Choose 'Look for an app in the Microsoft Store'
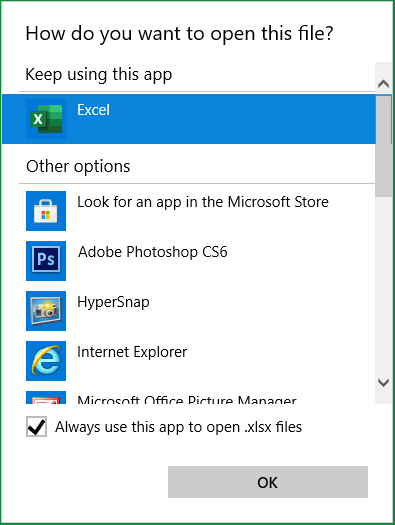The height and width of the screenshot is (525, 395). tap(203, 202)
